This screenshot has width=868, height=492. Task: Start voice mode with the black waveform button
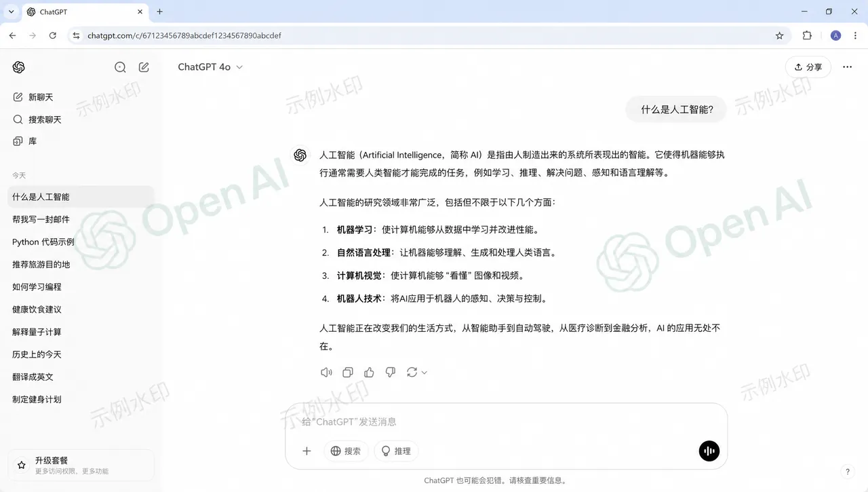point(709,451)
